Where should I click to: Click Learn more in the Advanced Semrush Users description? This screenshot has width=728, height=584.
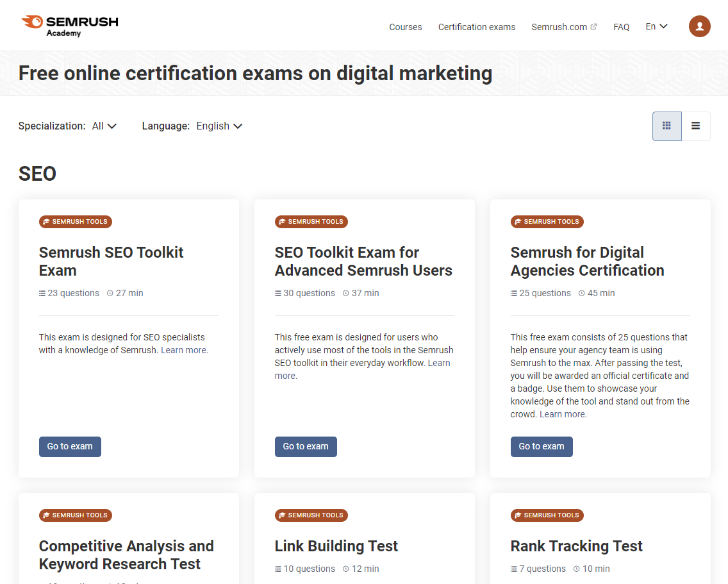439,363
